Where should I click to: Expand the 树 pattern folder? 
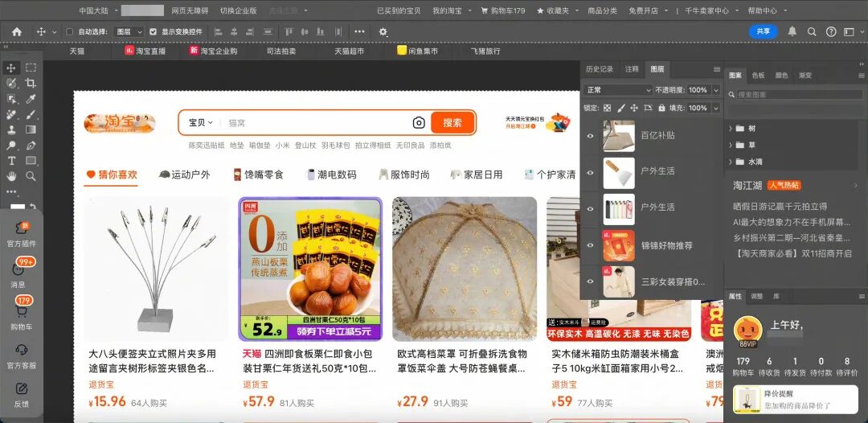coord(731,129)
